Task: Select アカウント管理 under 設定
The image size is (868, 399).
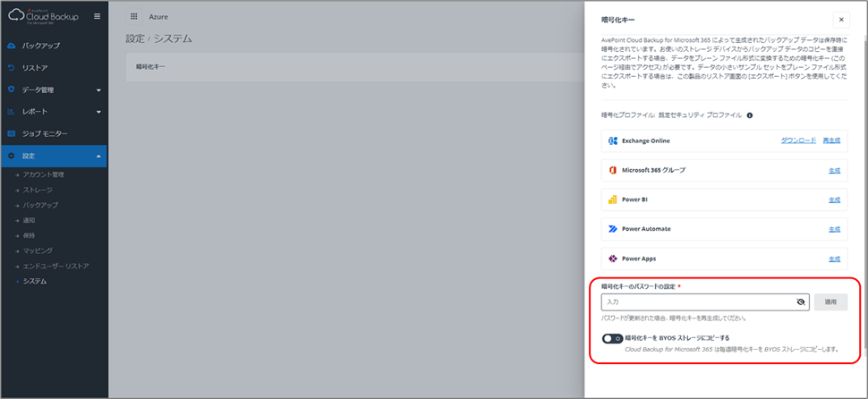Action: coord(43,174)
